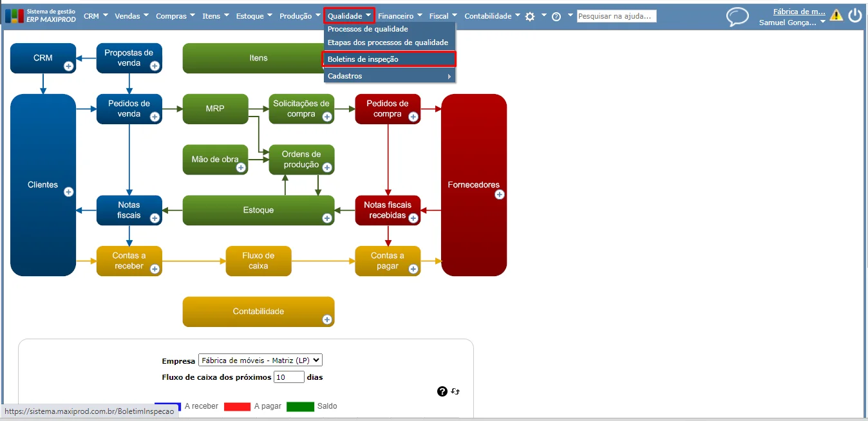The height and width of the screenshot is (421, 868).
Task: Expand the Cadastros submenu arrow
Action: click(x=449, y=76)
